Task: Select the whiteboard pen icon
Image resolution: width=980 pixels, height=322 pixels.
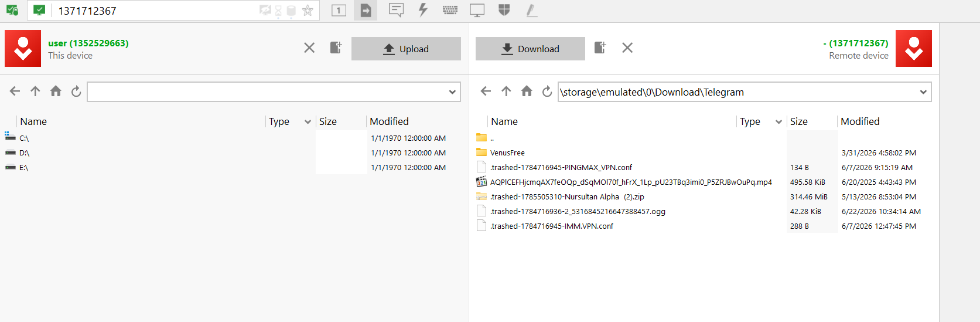Action: [531, 10]
